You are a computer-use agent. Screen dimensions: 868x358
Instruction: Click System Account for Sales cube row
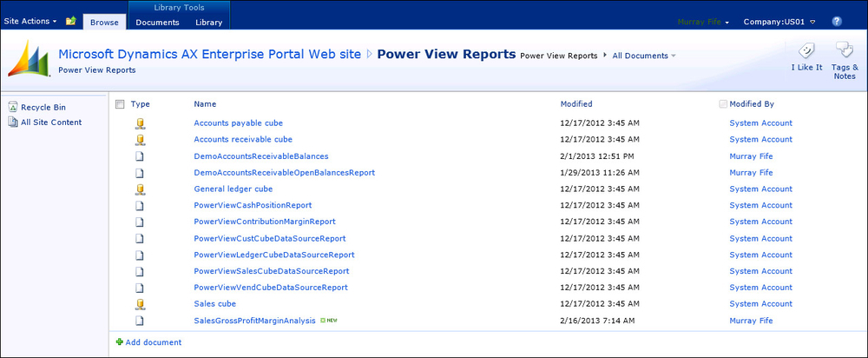tap(760, 304)
